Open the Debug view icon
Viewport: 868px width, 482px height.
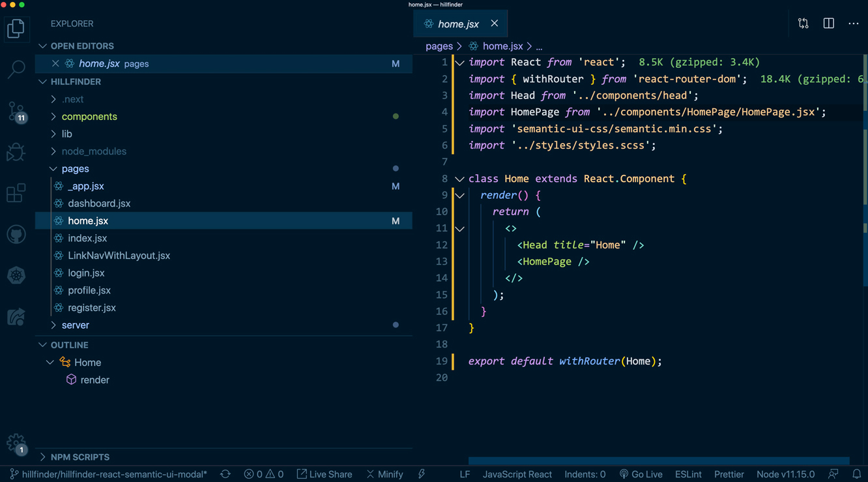pyautogui.click(x=16, y=152)
